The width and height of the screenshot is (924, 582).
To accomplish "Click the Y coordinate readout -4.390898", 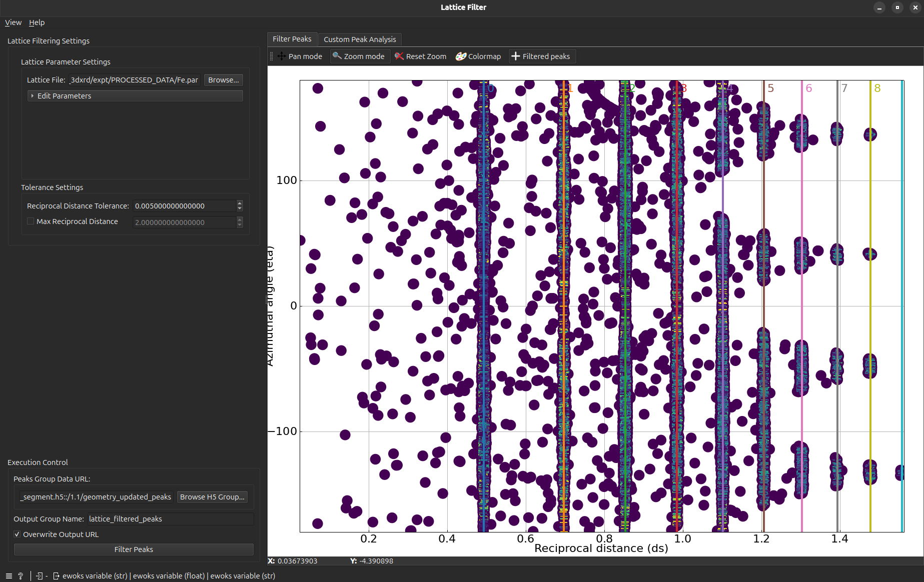I will tap(376, 561).
